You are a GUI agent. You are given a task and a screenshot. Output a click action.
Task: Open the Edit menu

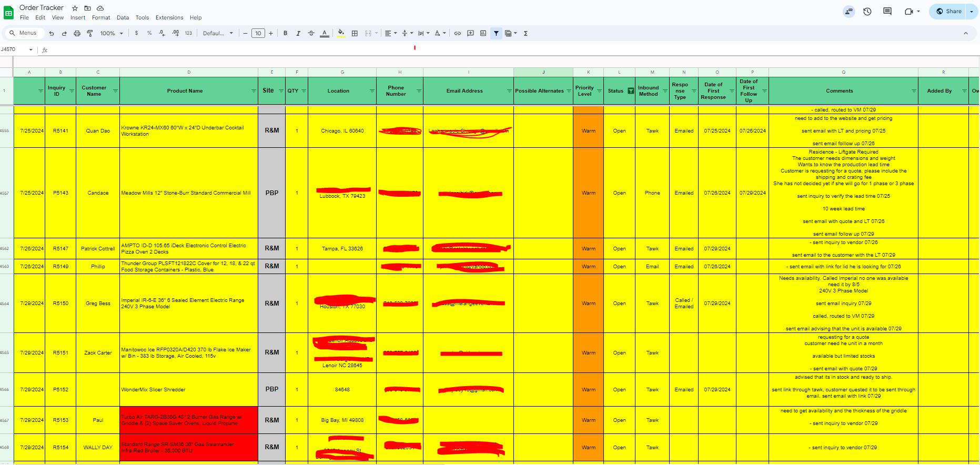pyautogui.click(x=40, y=17)
